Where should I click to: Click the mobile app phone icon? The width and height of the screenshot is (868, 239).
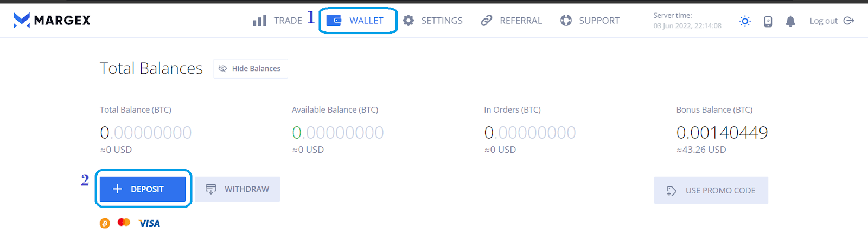768,21
